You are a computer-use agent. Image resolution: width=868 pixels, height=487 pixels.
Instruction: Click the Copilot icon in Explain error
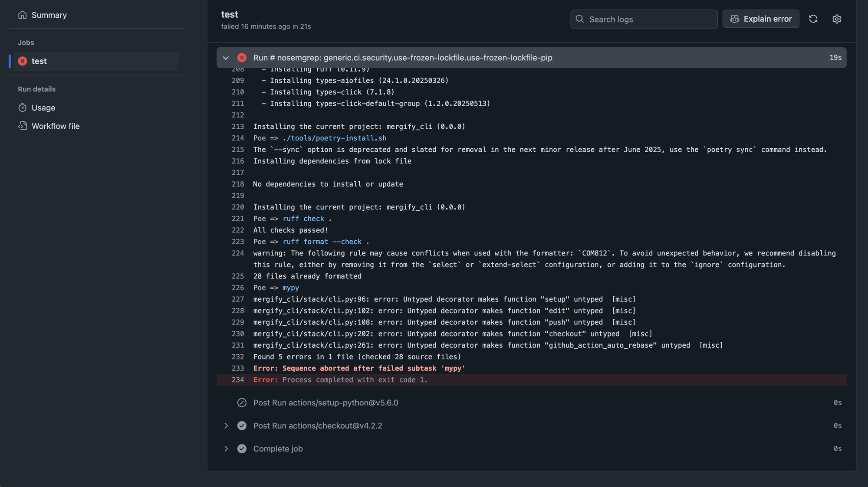pyautogui.click(x=734, y=19)
